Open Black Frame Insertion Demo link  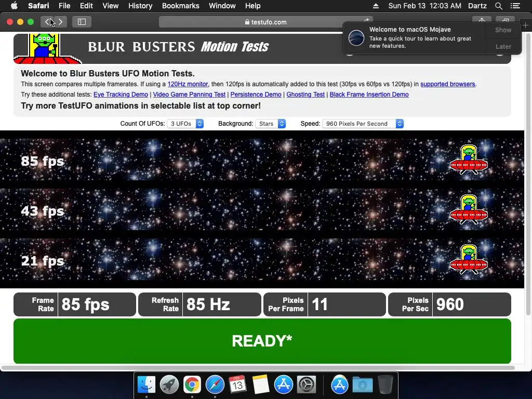tap(369, 95)
